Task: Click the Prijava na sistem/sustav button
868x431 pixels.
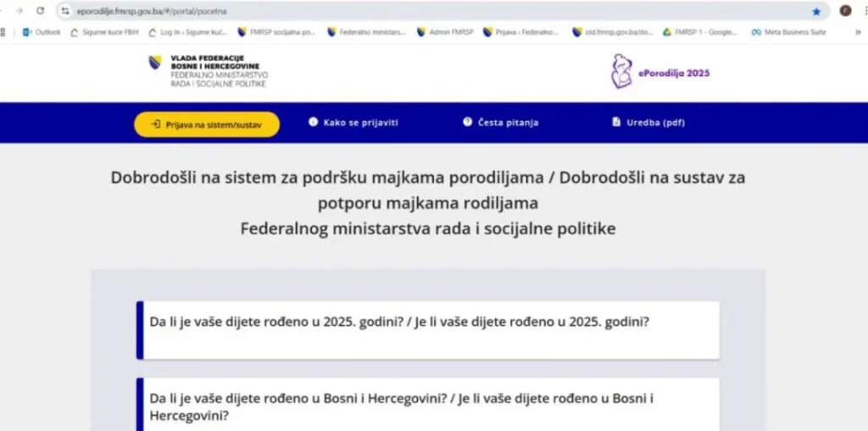Action: (207, 124)
